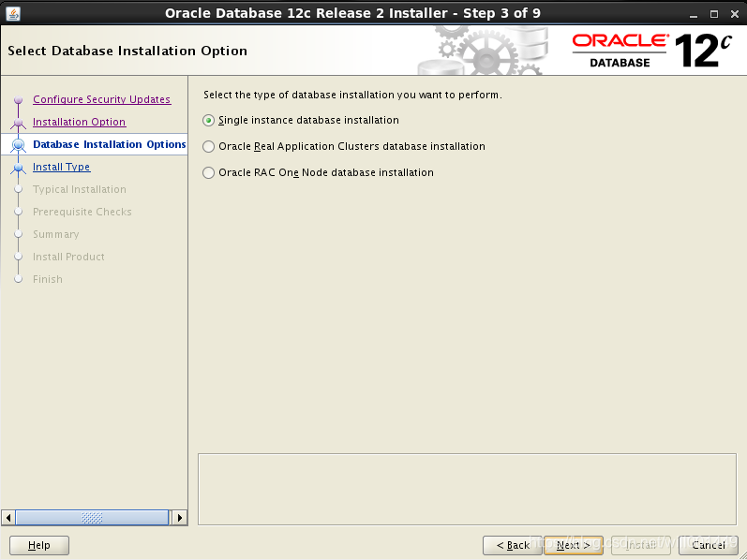
Task: Click the Oracle Database 12c logo
Action: coord(651,51)
